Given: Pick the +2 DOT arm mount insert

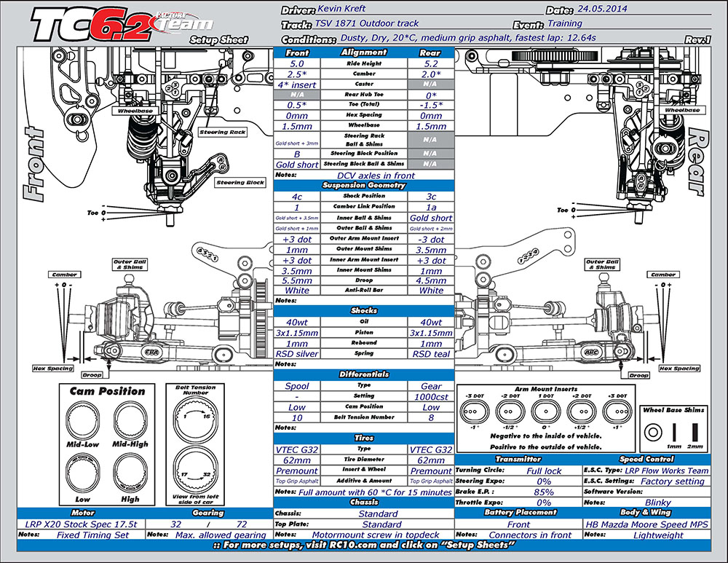Looking at the screenshot, I should 582,411.
